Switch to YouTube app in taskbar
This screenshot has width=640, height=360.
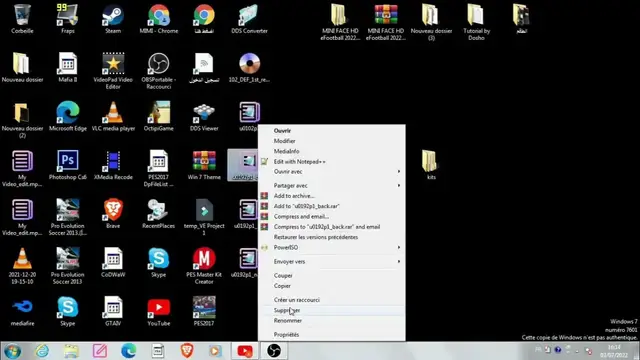[245, 351]
